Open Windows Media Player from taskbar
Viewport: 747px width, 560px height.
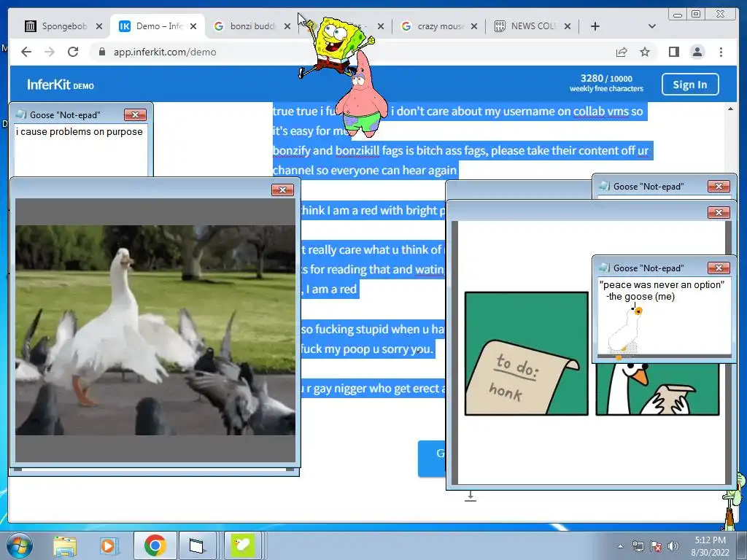[109, 545]
